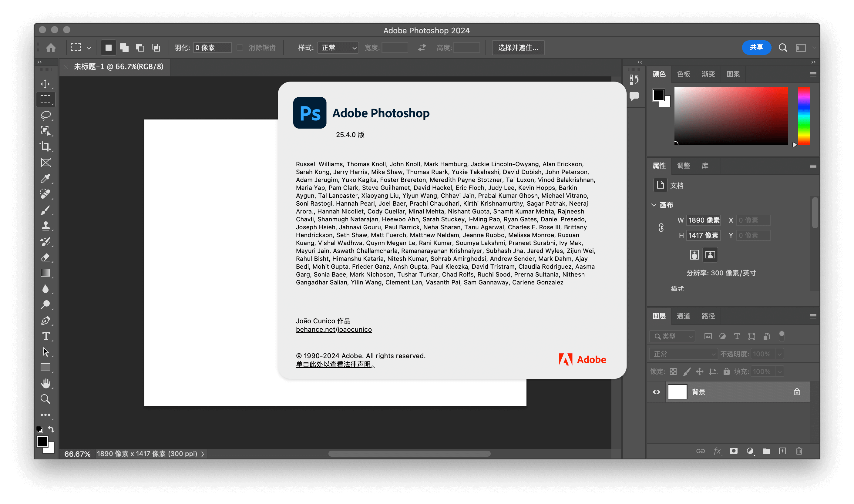Open the marquee tool preset dropdown arrow
The image size is (854, 504).
pos(89,48)
